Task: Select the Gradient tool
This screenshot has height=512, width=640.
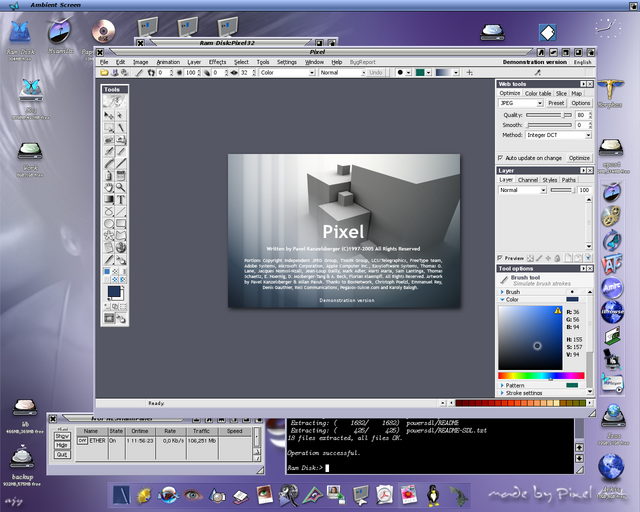Action: (109, 200)
